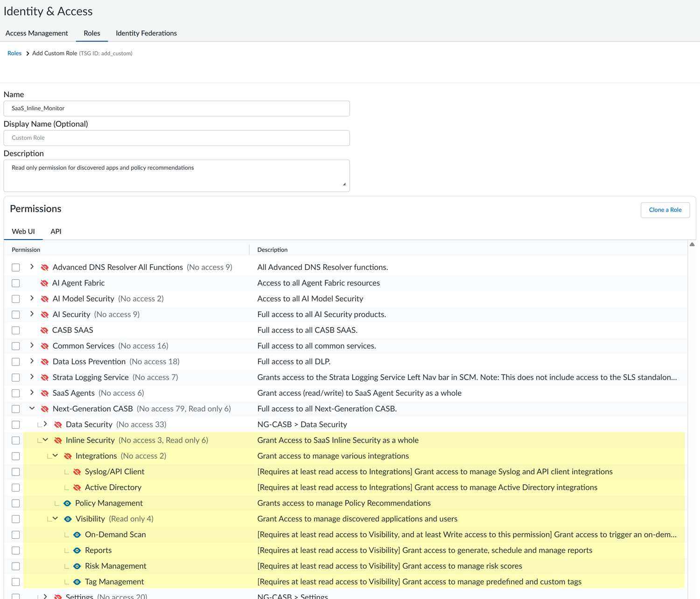Expand the AI Model Security tree node
This screenshot has width=700, height=599.
tap(32, 298)
